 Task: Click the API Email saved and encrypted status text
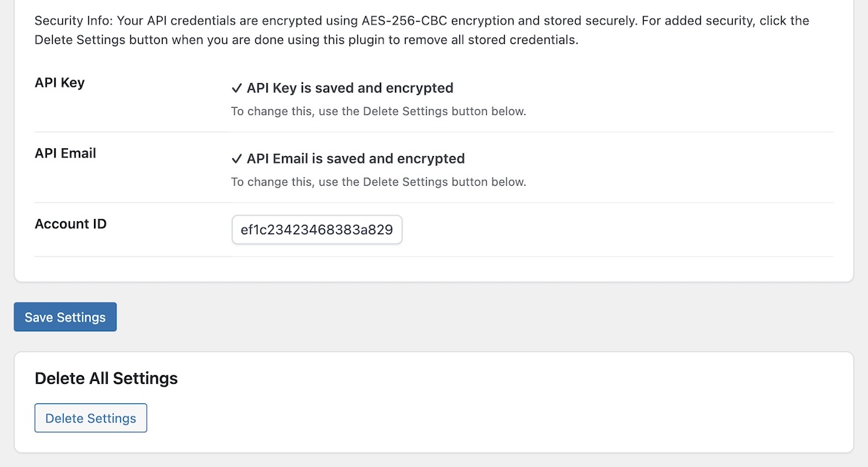click(355, 158)
